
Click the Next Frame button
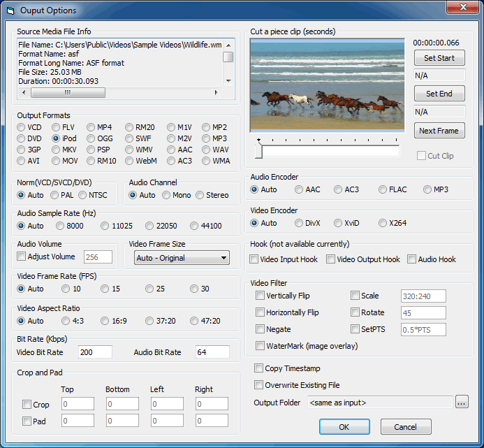[x=439, y=131]
